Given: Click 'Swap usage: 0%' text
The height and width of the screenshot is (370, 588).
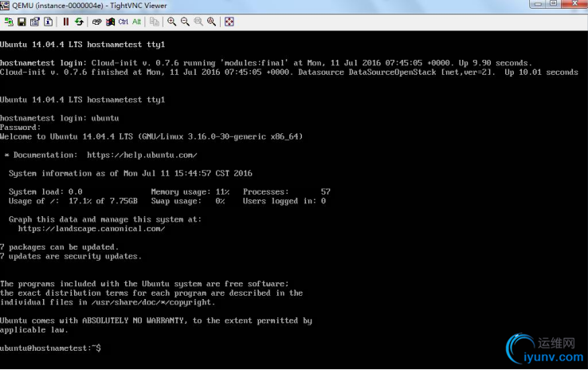Looking at the screenshot, I should (188, 201).
